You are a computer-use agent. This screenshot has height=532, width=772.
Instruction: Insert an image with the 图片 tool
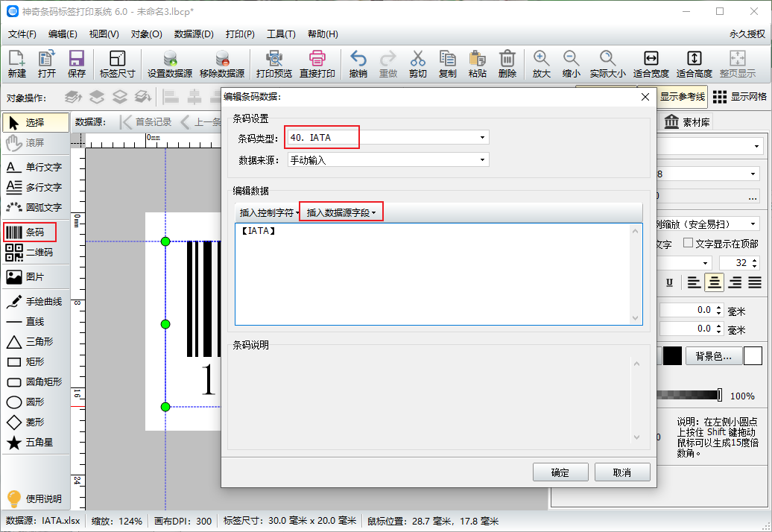tap(36, 277)
